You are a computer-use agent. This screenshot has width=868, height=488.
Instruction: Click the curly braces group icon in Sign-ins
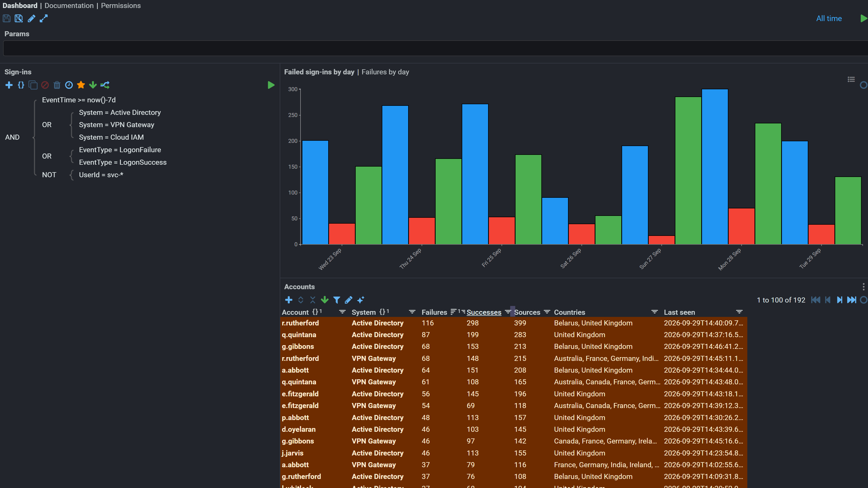21,85
